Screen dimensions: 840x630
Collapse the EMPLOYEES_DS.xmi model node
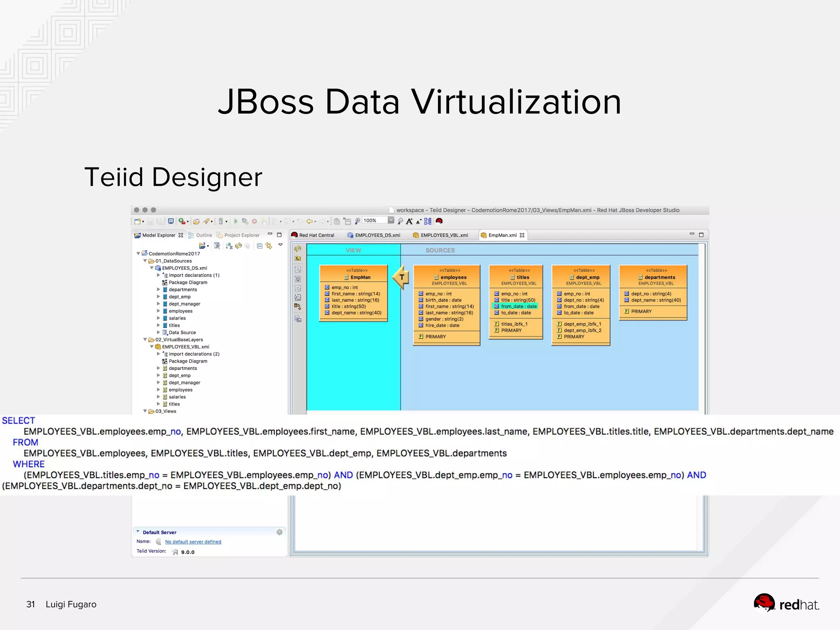[x=151, y=268]
